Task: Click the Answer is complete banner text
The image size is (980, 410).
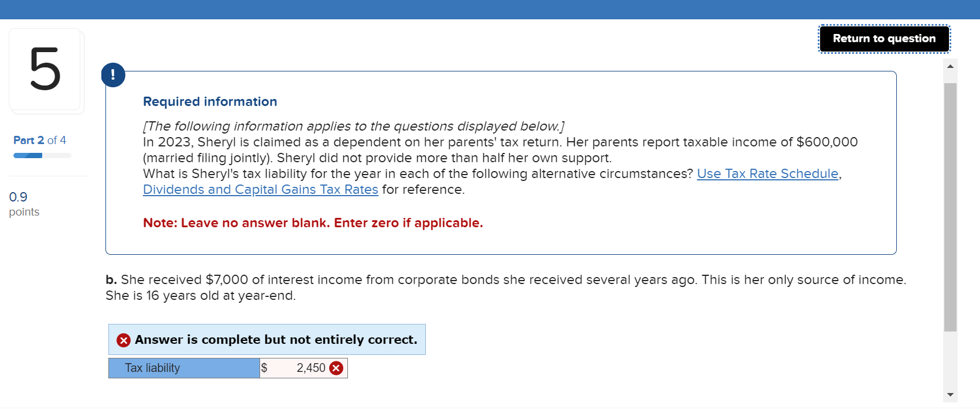Action: coord(275,340)
